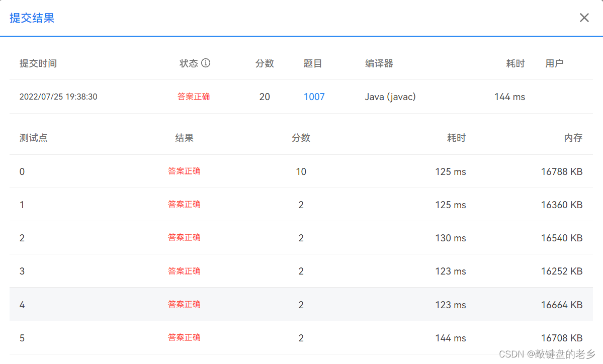The height and width of the screenshot is (364, 603).
Task: Click the 提交结果 dialog title
Action: point(32,18)
